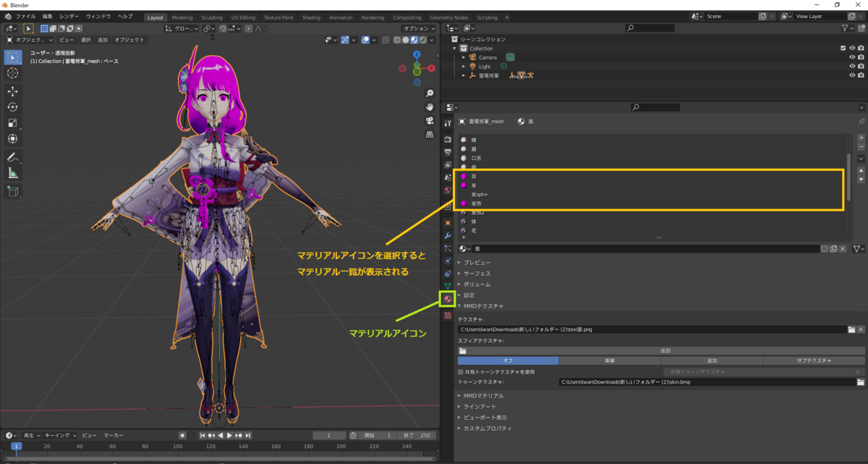Jump to end frame in timeline
Image resolution: width=868 pixels, height=464 pixels.
point(248,435)
